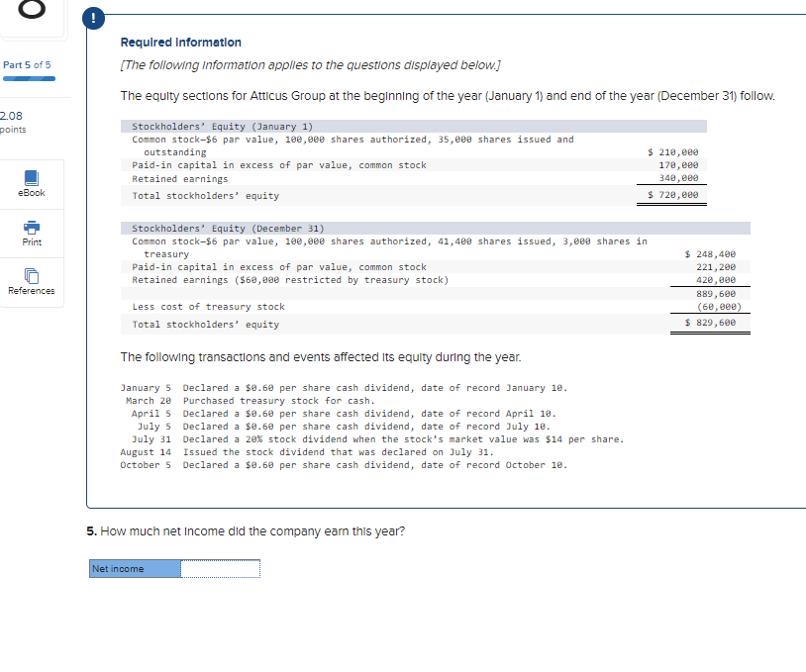Click December 31 total equity '$ 829,600'
The image size is (806, 672).
coord(710,323)
